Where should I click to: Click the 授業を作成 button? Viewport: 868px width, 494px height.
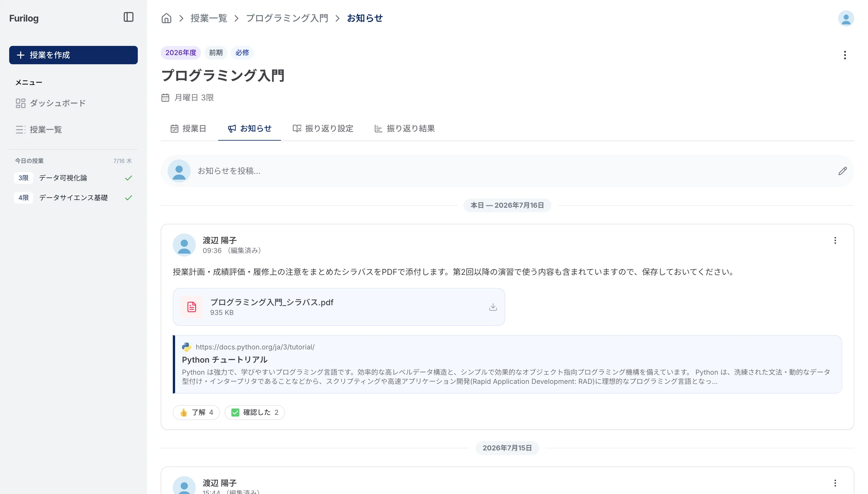click(73, 55)
